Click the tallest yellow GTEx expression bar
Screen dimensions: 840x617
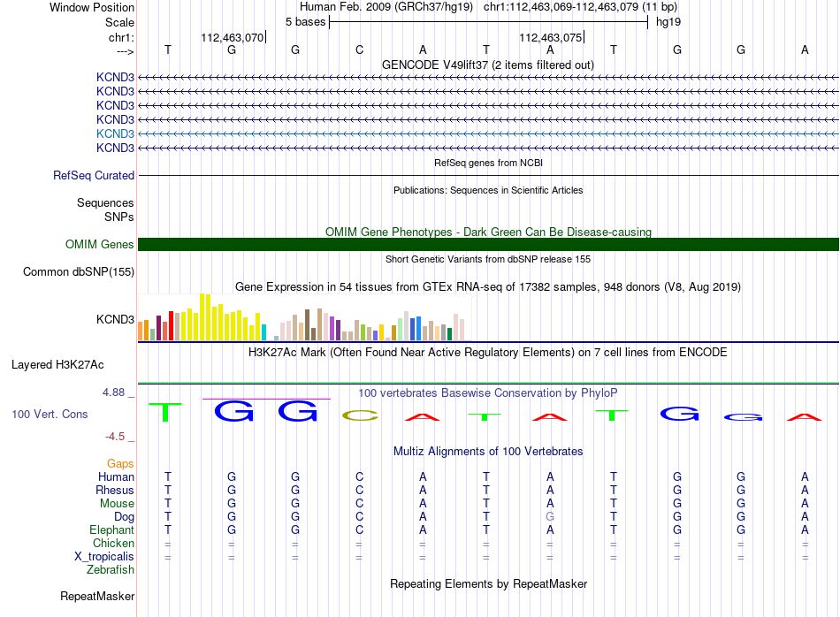click(x=202, y=316)
